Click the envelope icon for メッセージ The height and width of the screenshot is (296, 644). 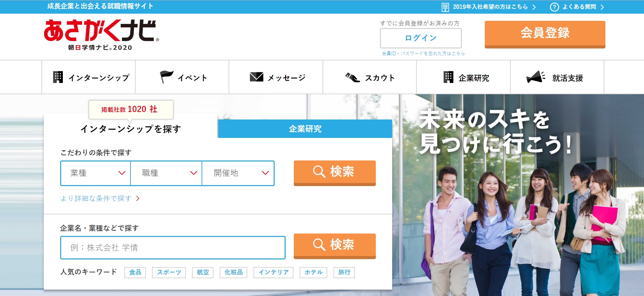coord(256,77)
